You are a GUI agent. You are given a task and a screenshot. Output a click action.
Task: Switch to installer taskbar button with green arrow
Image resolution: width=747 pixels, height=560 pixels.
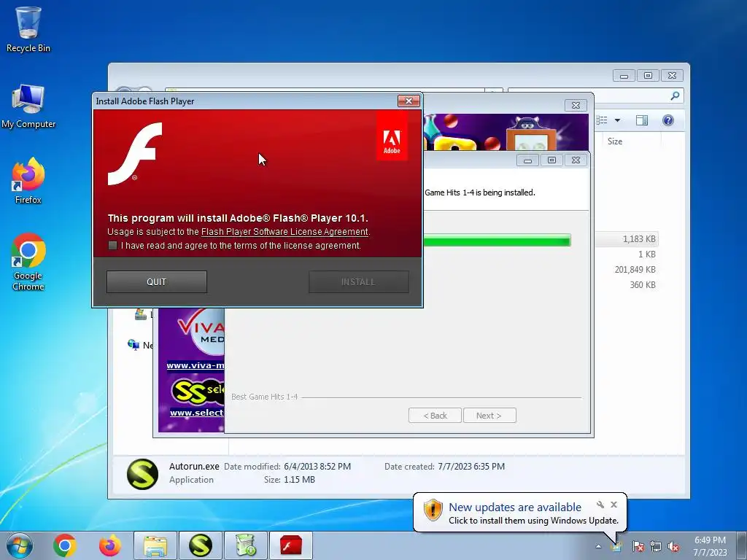click(246, 545)
